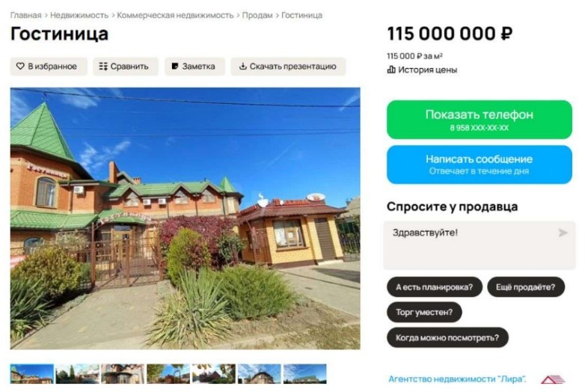Viewport: 588px width, 392px height.
Task: Open История цены price history
Action: 422,70
